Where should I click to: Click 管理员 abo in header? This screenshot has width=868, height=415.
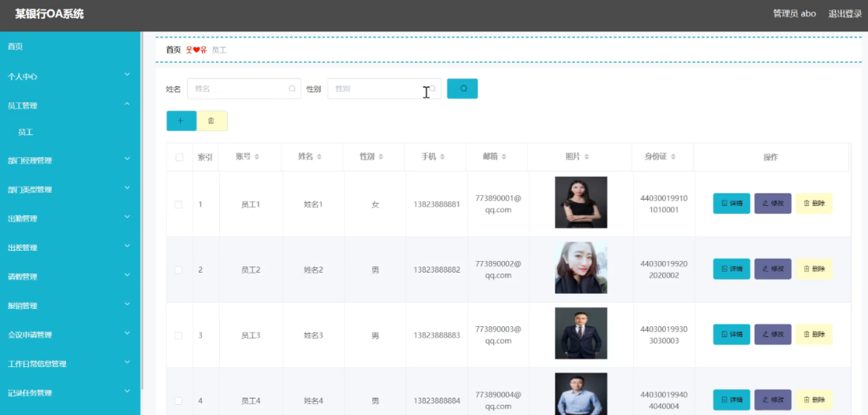point(794,14)
